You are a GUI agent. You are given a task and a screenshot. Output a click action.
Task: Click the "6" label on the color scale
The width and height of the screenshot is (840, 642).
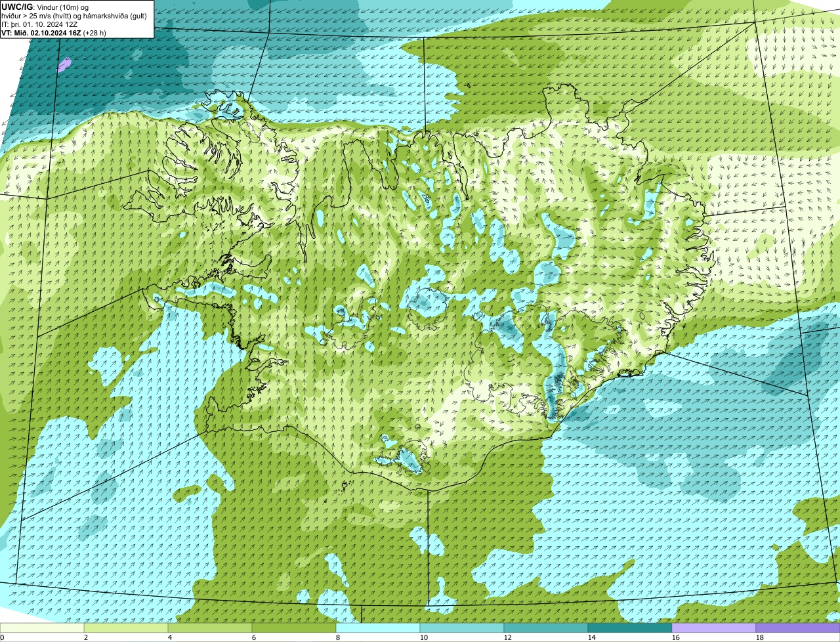254,637
